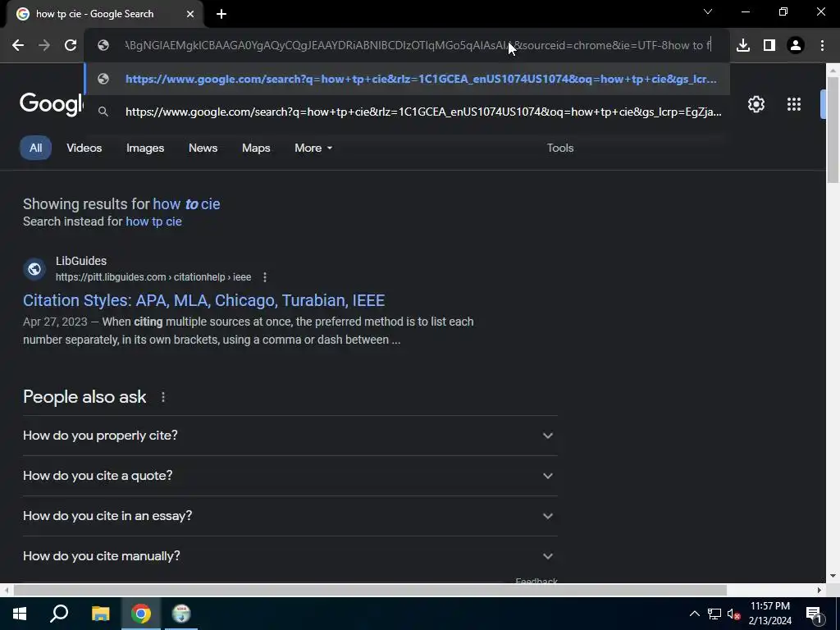The image size is (840, 630).
Task: Open search Tools
Action: pyautogui.click(x=559, y=148)
